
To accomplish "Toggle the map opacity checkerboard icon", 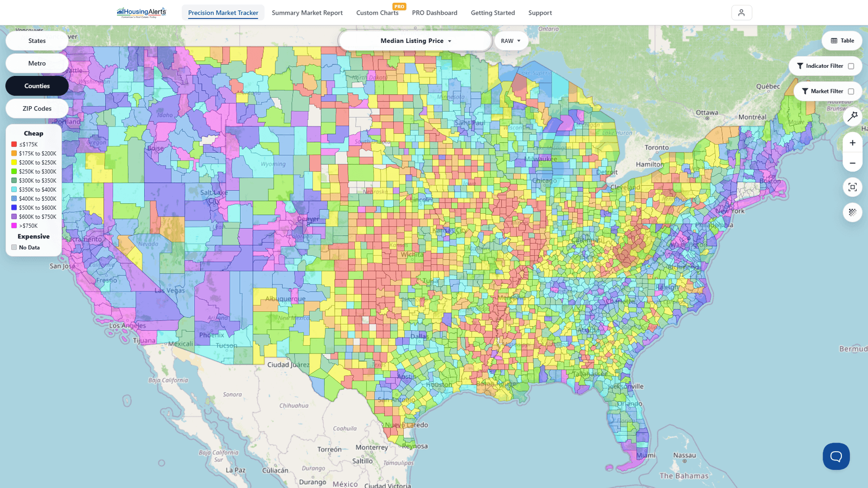I will (853, 213).
